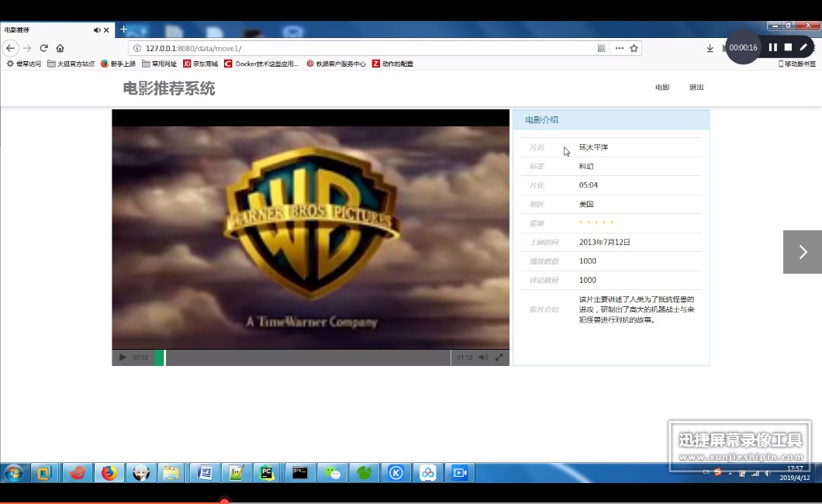Open VMware from the taskbar
822x504 pixels.
pyautogui.click(x=44, y=473)
